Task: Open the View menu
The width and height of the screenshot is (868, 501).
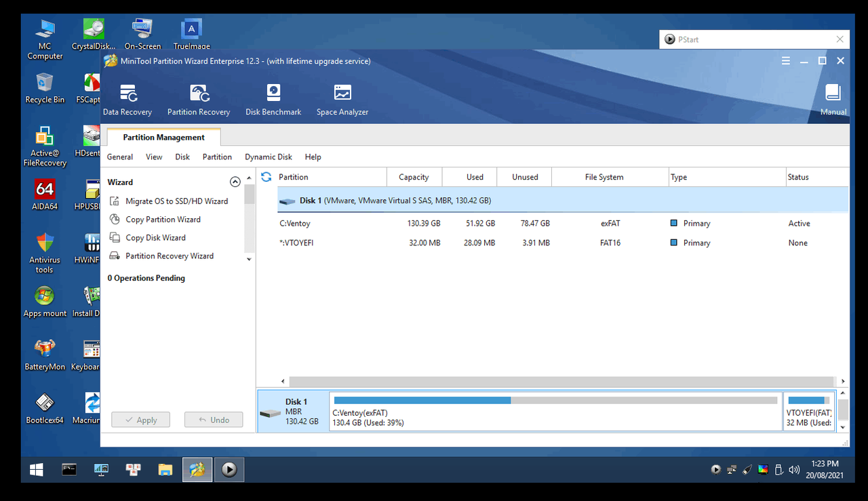Action: [154, 157]
